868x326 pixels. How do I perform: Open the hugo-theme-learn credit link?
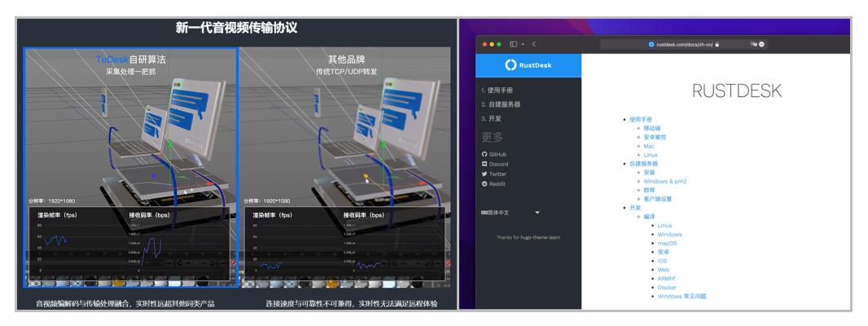click(539, 237)
